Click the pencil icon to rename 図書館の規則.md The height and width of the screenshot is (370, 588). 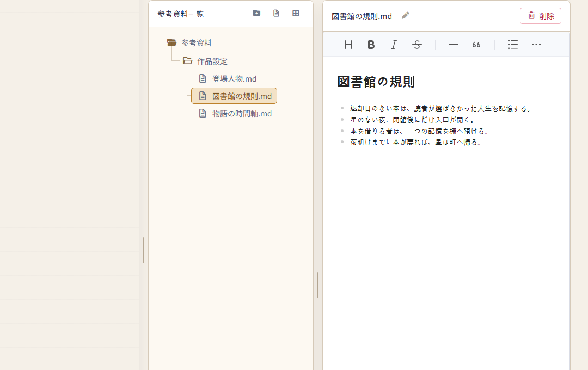tap(406, 15)
